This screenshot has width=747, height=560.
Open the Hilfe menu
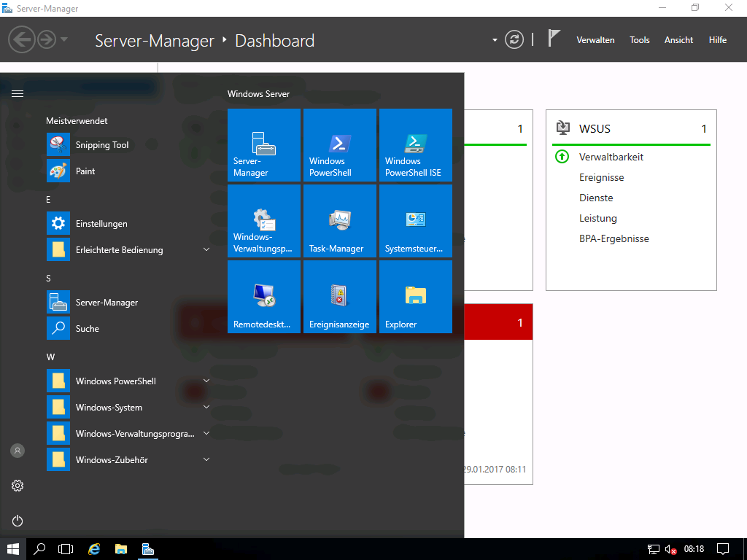pos(718,40)
